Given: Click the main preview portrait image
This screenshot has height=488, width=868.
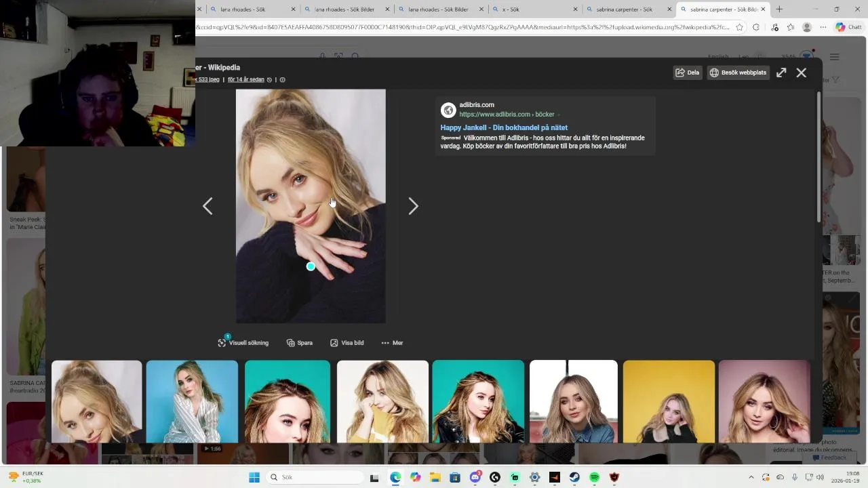Looking at the screenshot, I should click(x=311, y=206).
